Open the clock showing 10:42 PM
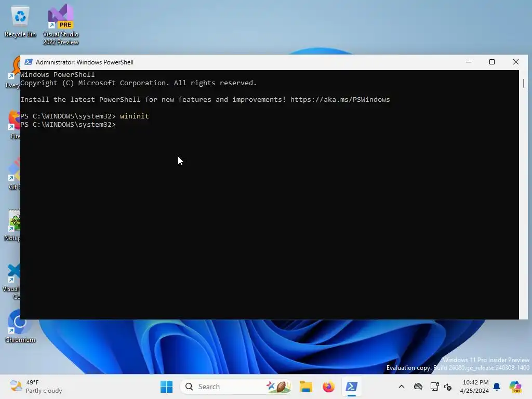 coord(474,387)
